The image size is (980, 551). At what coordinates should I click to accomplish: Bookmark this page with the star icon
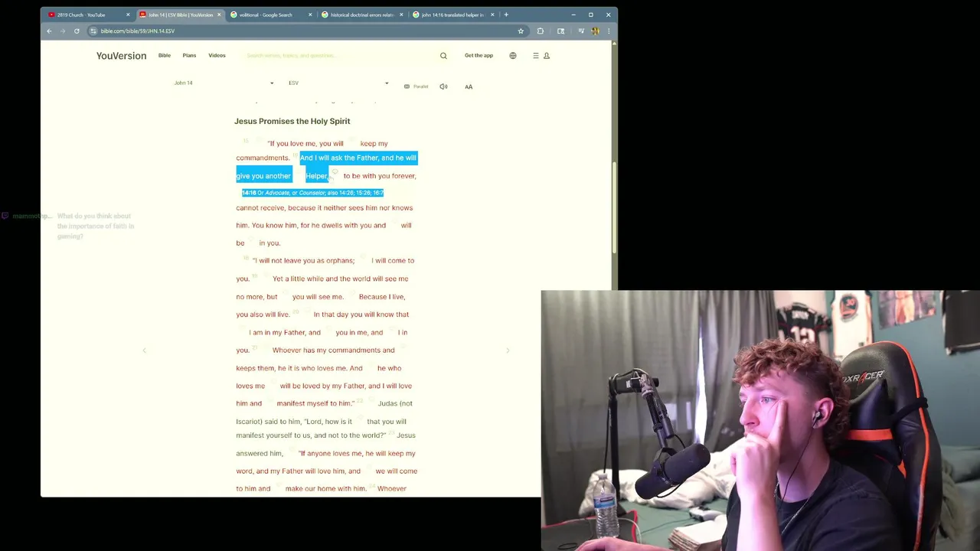click(x=521, y=31)
